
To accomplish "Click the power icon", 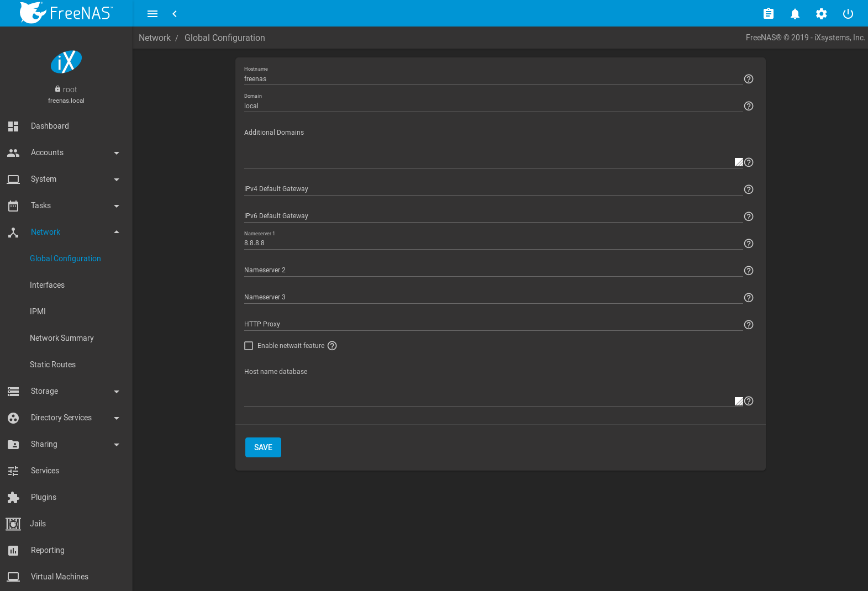I will [x=848, y=14].
